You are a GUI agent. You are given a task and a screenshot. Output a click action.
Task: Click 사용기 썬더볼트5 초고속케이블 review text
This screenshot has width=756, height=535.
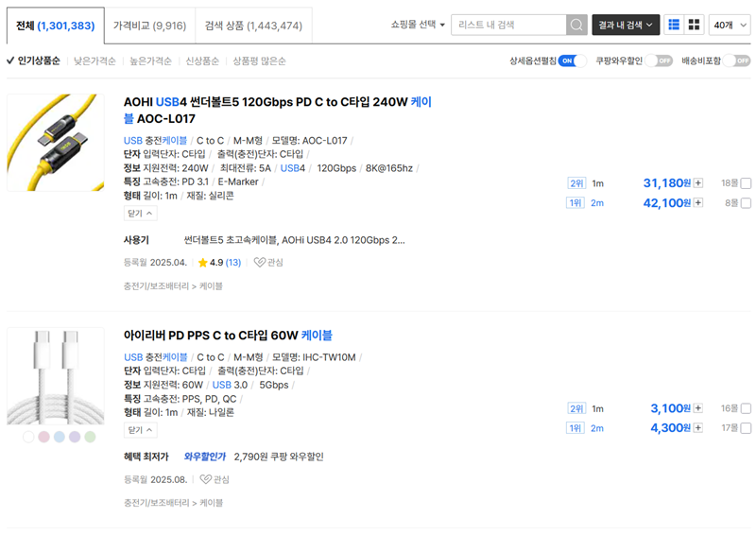pos(294,240)
